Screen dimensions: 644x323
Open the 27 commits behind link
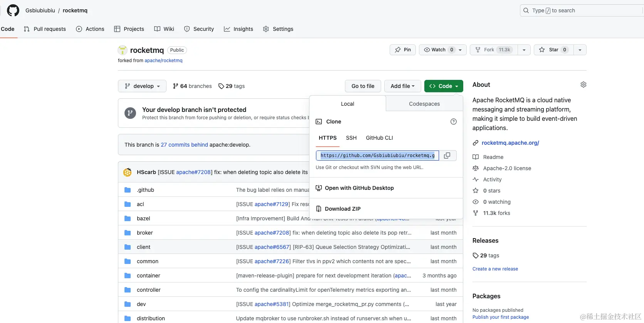point(184,145)
